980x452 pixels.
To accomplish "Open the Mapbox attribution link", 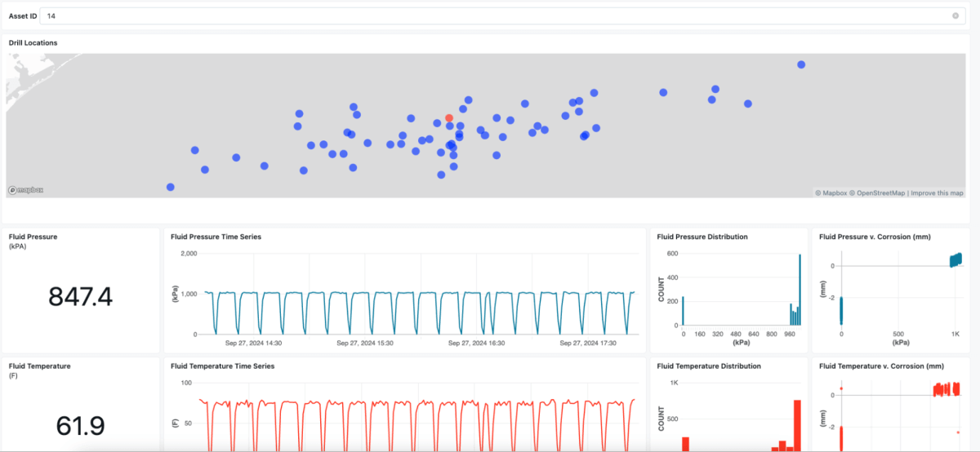I will coord(835,193).
